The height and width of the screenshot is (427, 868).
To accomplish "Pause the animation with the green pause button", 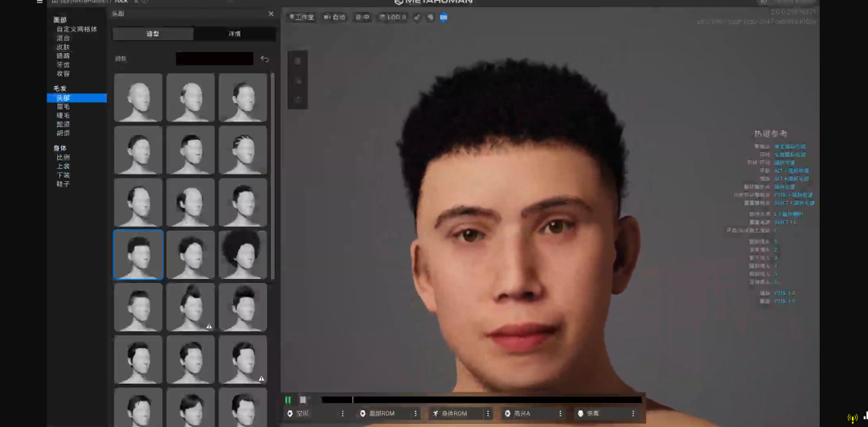I will 288,400.
